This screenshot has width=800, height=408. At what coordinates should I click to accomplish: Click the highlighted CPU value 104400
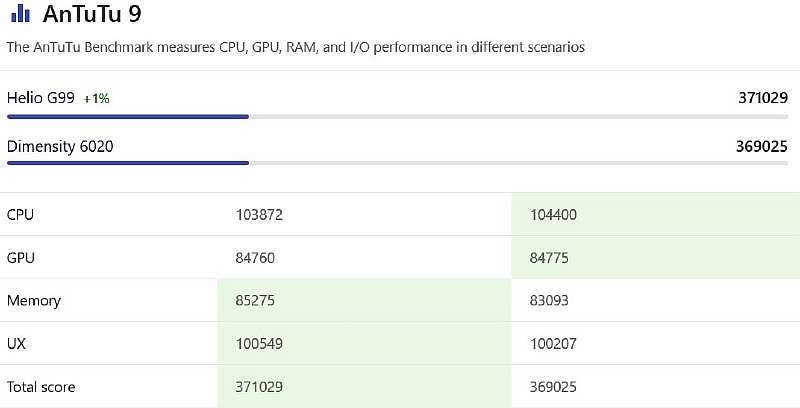(x=557, y=215)
